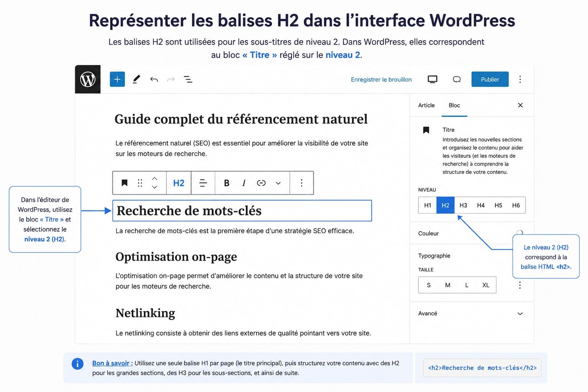Viewport: 588px width, 392px height.
Task: Open the H2 level selector in block toolbar
Action: click(179, 183)
